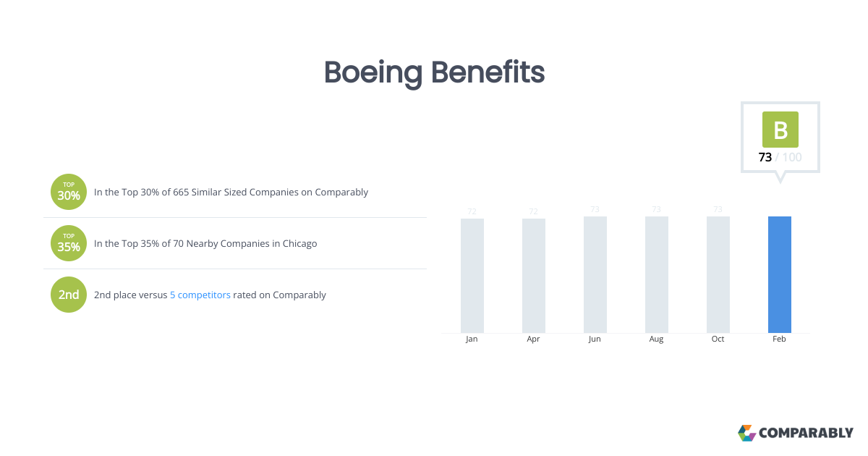Select the Jan bar in chart

click(472, 275)
